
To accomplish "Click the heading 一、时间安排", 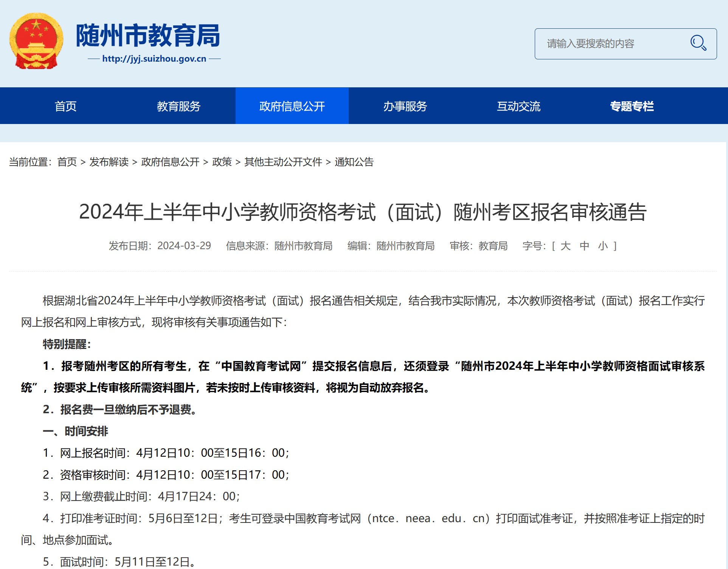I will (76, 431).
